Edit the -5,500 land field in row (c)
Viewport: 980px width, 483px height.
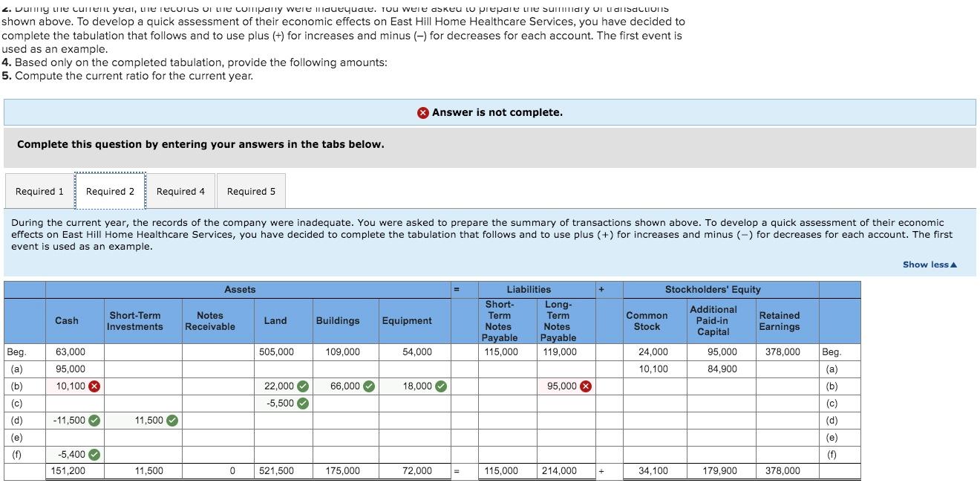point(283,403)
